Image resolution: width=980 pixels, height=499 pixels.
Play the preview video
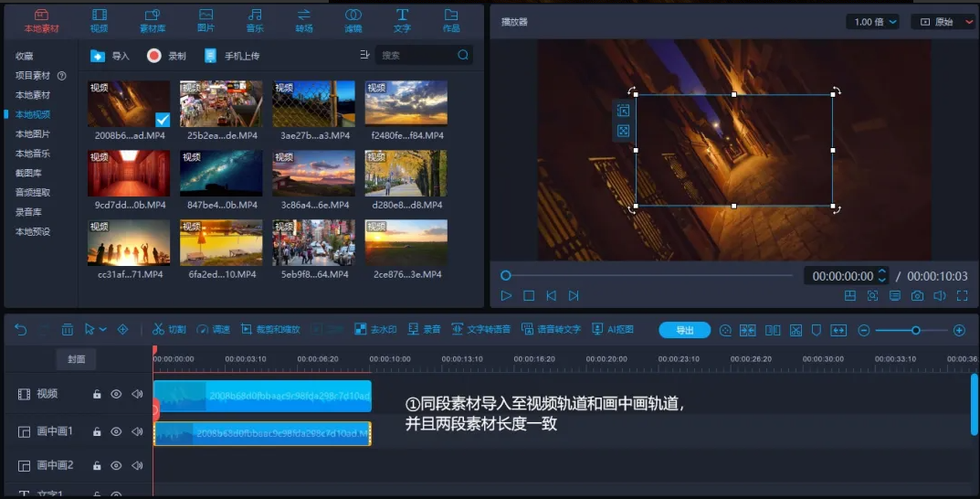point(506,296)
